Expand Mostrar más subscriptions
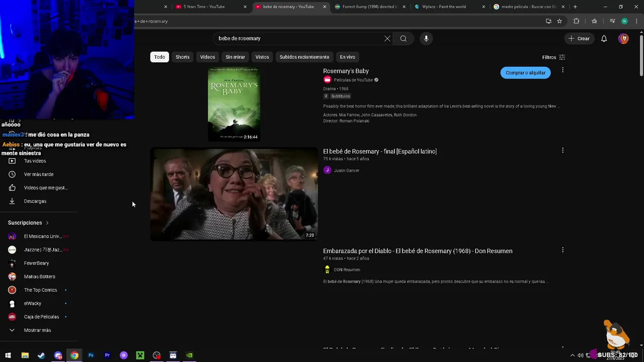The width and height of the screenshot is (644, 362). click(38, 330)
